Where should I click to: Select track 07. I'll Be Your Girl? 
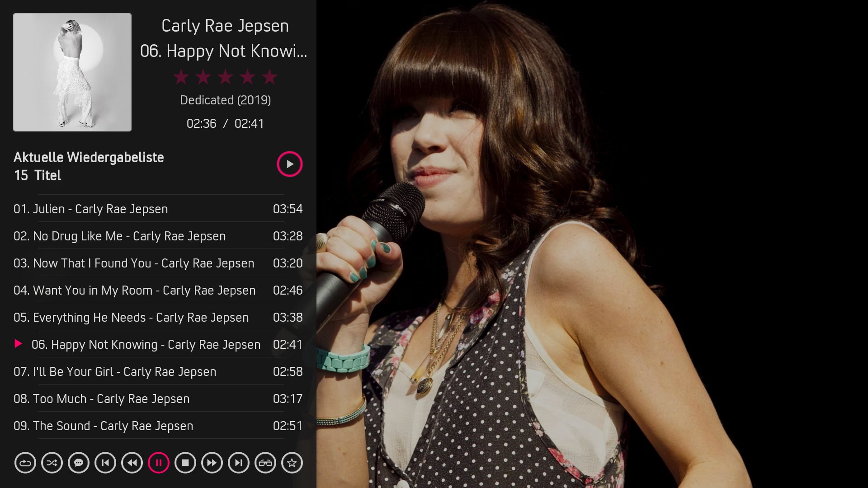(158, 371)
